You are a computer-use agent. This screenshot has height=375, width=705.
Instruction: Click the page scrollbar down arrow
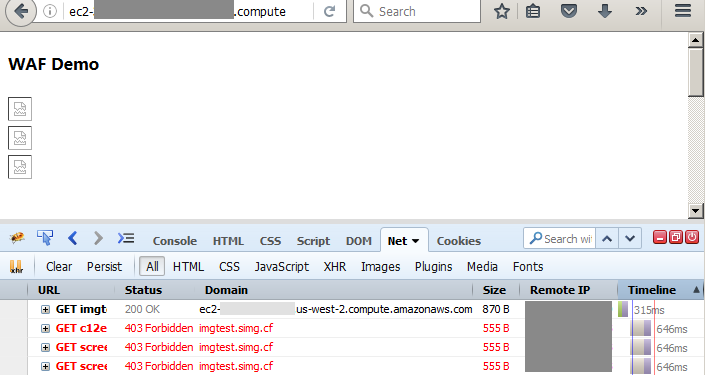(696, 210)
